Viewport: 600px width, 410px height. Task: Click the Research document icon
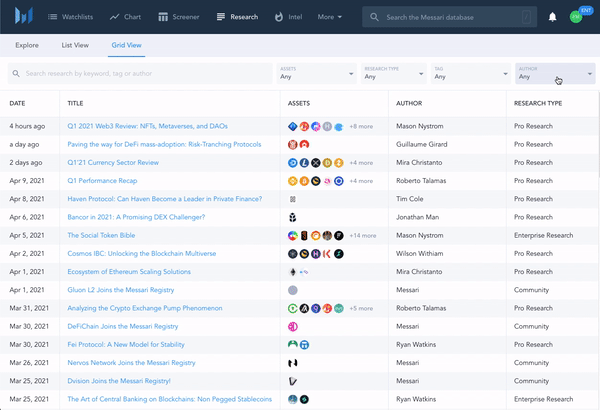(221, 17)
